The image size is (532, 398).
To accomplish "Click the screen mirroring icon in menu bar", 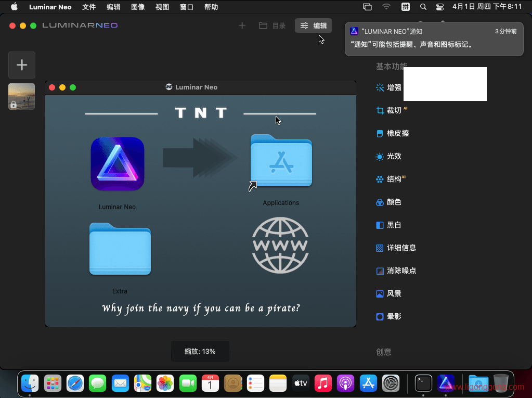I will click(367, 7).
